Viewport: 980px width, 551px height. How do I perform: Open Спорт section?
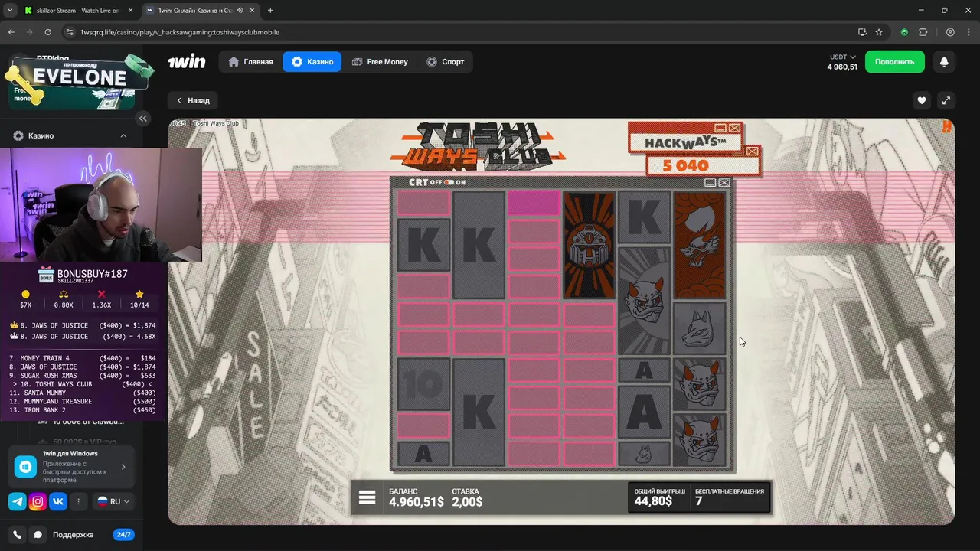pos(446,62)
